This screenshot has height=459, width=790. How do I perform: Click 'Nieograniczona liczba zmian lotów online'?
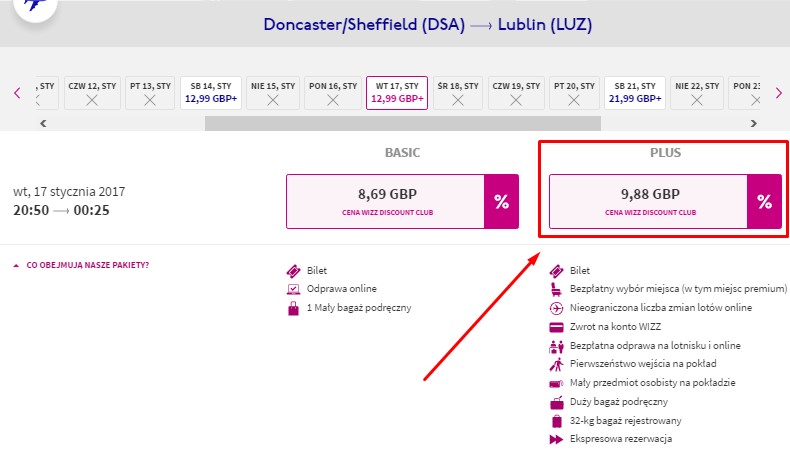pos(661,308)
